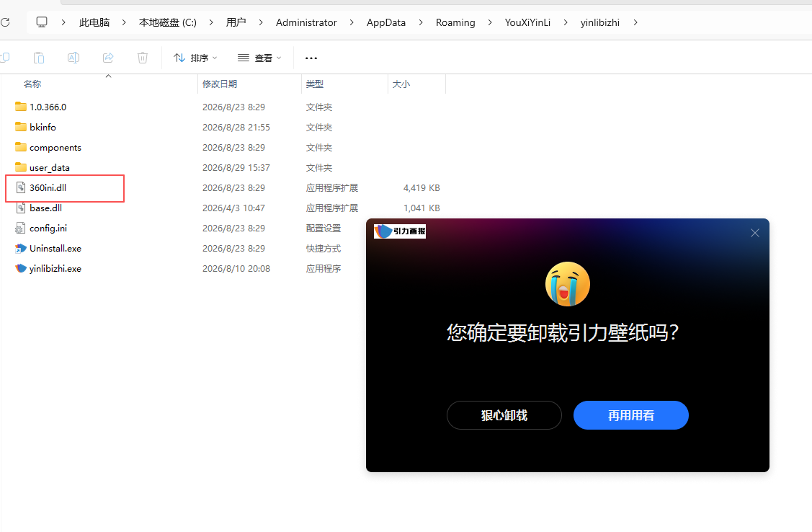This screenshot has width=812, height=532.
Task: Select the 1.0.366.0 folder name
Action: pos(48,107)
